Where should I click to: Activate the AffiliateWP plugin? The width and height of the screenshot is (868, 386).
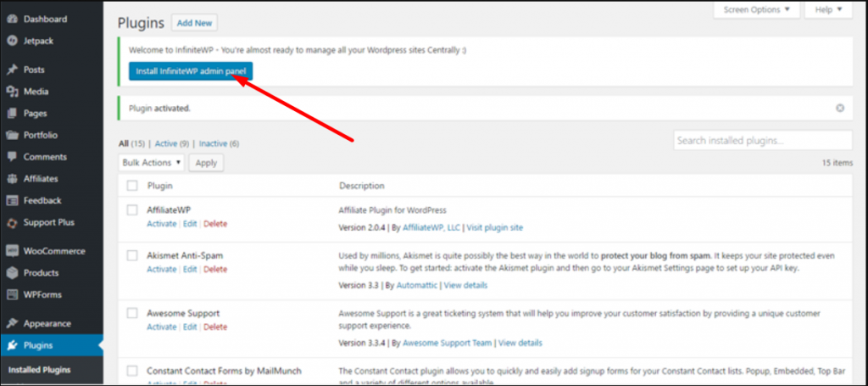point(161,224)
